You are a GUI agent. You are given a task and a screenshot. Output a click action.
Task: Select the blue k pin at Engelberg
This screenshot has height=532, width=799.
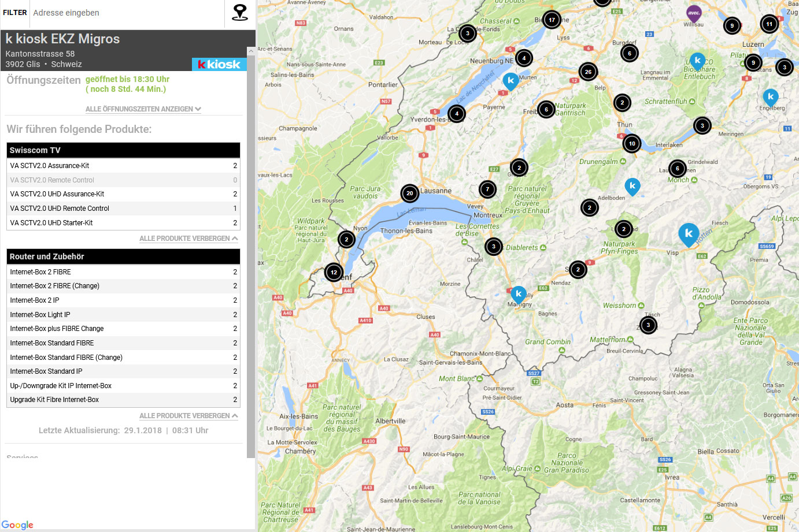coord(770,97)
